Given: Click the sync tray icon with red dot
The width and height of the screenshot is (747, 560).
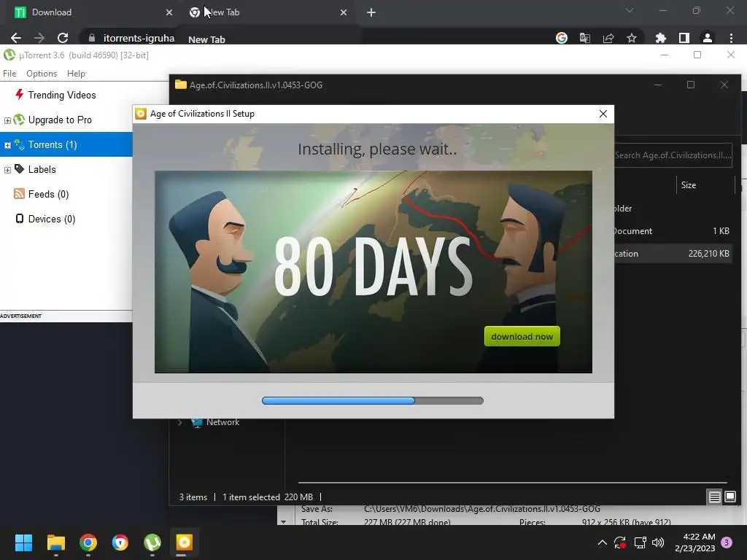Looking at the screenshot, I should click(620, 542).
